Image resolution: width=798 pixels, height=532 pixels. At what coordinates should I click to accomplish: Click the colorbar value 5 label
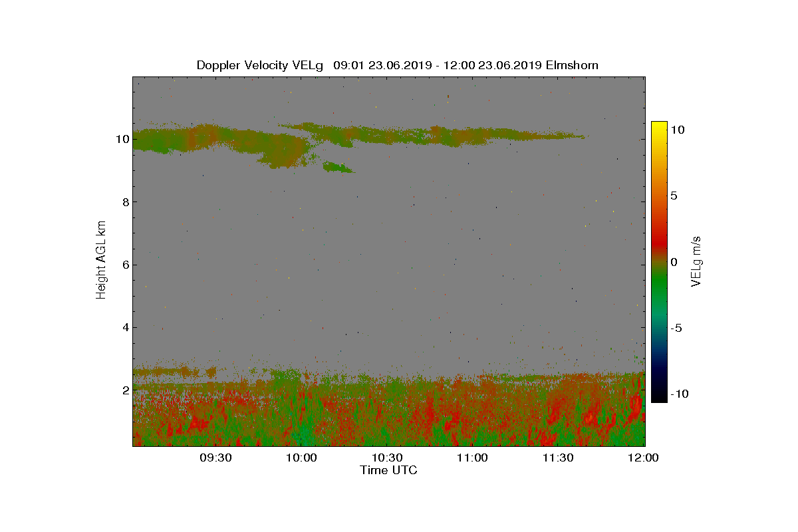[x=674, y=196]
